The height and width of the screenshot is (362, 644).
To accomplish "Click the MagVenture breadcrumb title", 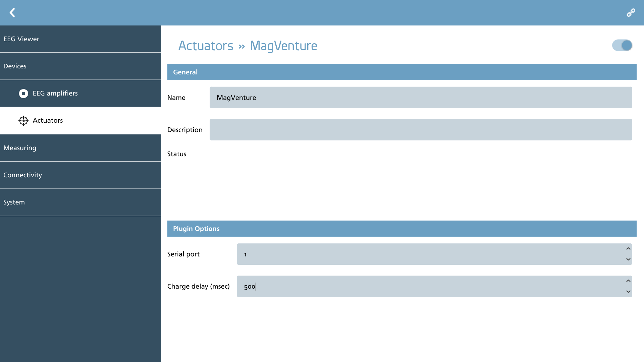I will tap(283, 46).
